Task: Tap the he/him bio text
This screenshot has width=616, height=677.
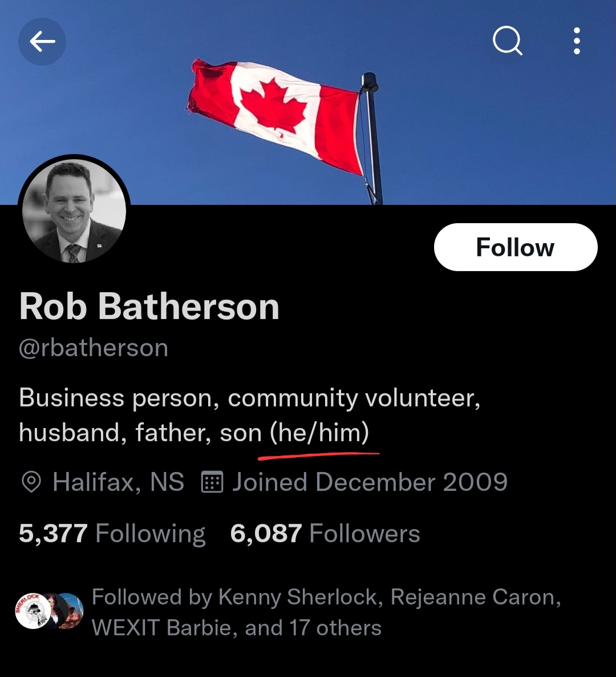Action: pos(319,433)
